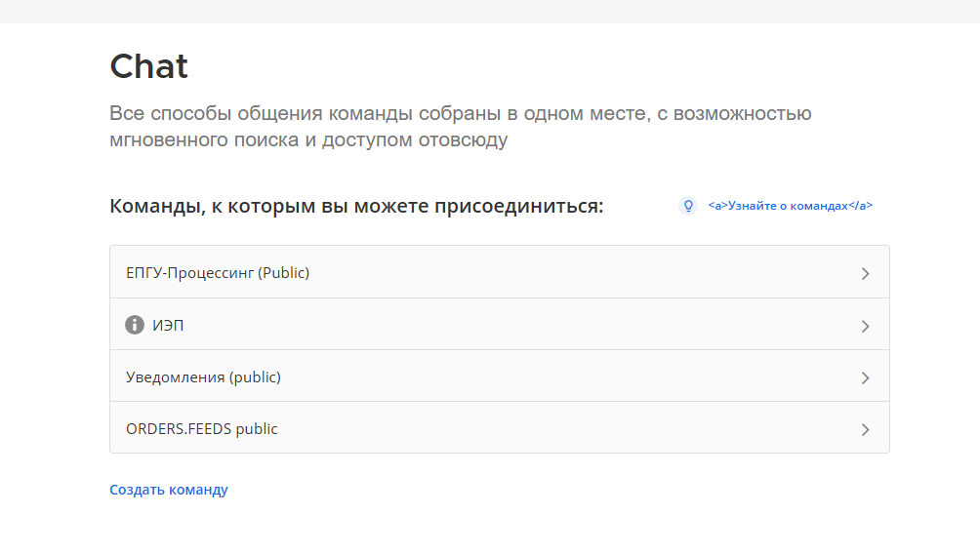Open the Уведомления (public) team
The height and width of the screenshot is (555, 980).
point(500,376)
